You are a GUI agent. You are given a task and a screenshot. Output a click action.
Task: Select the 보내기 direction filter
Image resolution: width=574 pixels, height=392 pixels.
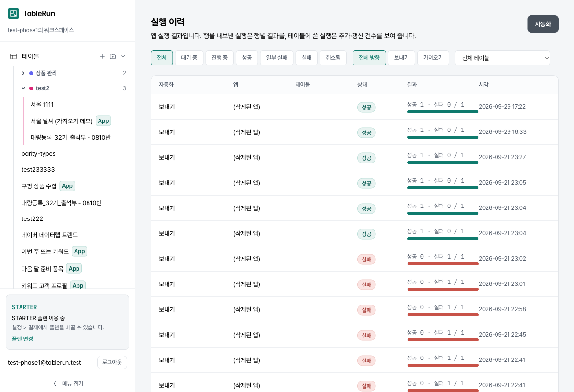coord(401,58)
